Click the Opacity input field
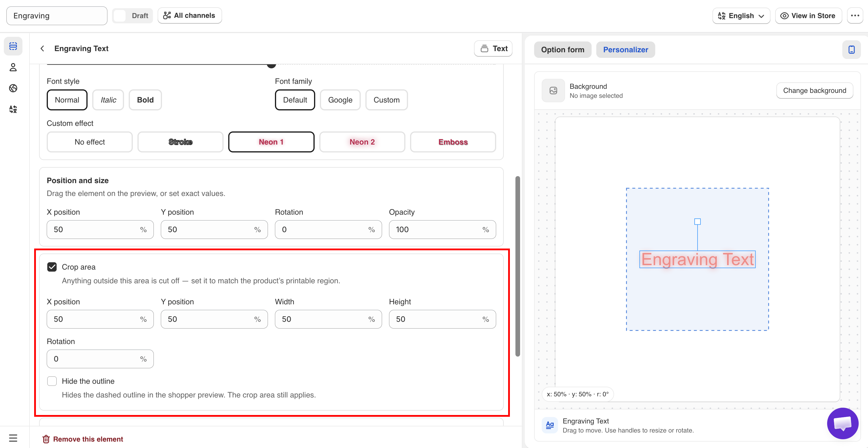 tap(442, 230)
